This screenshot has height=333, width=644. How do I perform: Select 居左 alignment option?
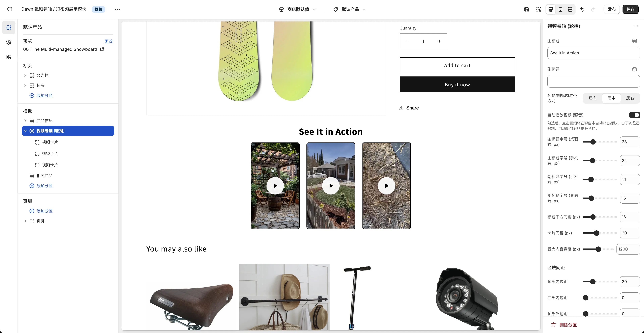(593, 98)
